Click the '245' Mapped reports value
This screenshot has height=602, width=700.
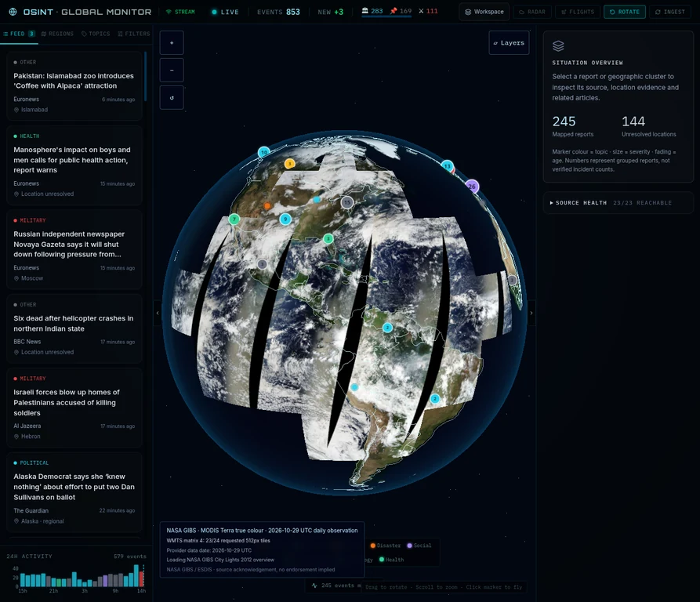tap(564, 121)
